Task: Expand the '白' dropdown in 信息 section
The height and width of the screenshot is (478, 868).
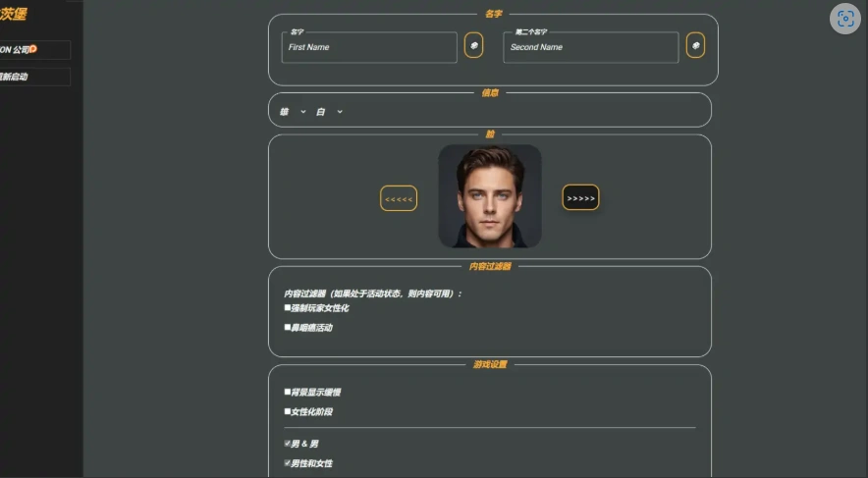Action: click(330, 112)
